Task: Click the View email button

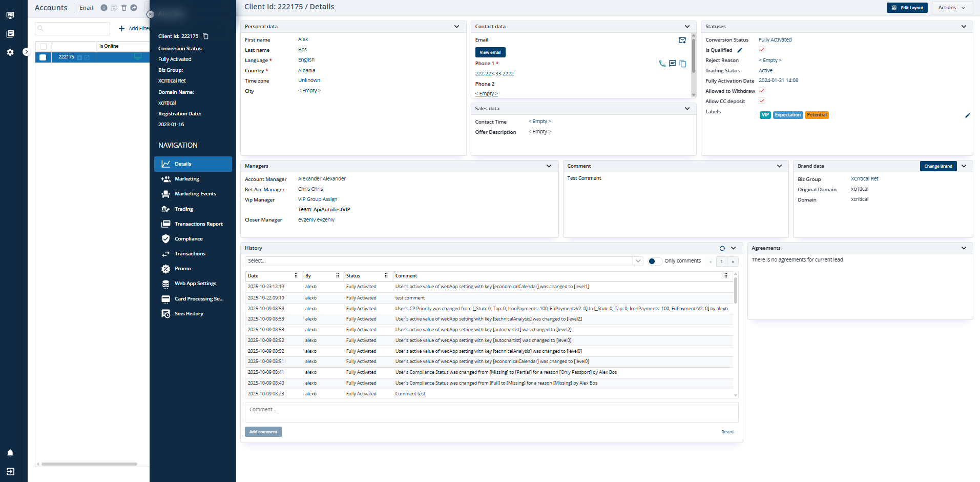Action: point(490,52)
